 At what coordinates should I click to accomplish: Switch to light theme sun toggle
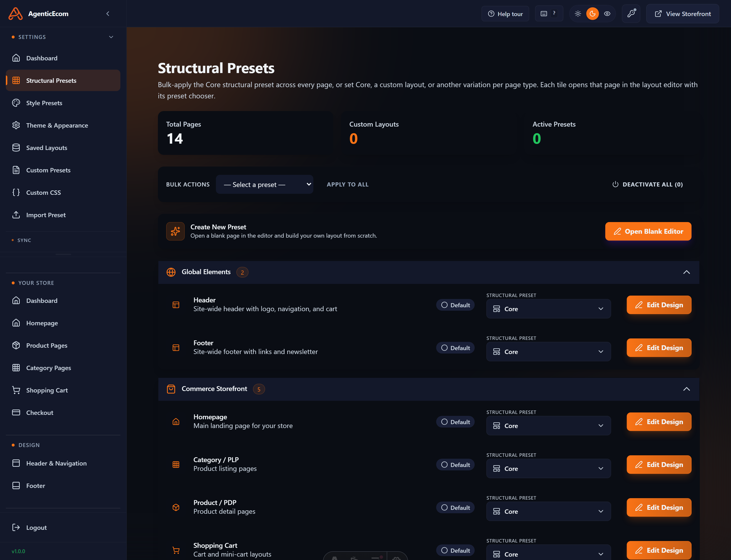coord(578,14)
